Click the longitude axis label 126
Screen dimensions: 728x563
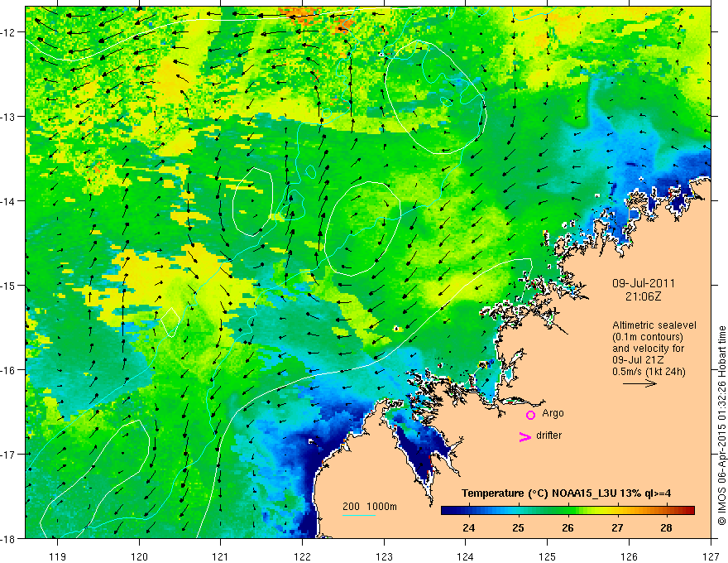629,556
